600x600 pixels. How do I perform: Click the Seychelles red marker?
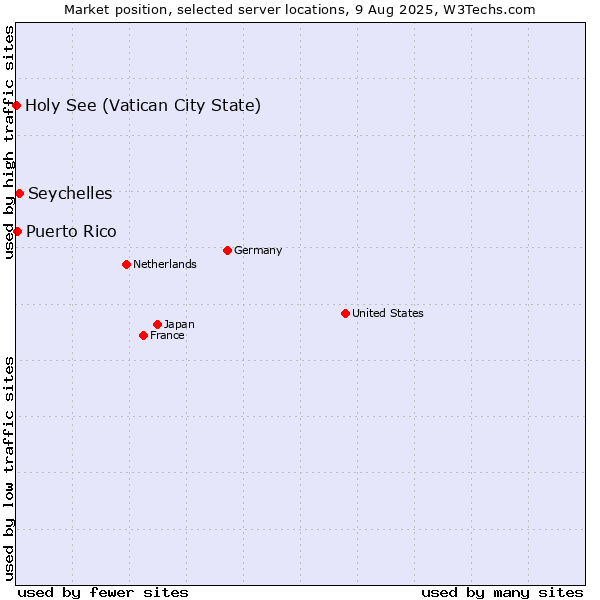coord(20,194)
